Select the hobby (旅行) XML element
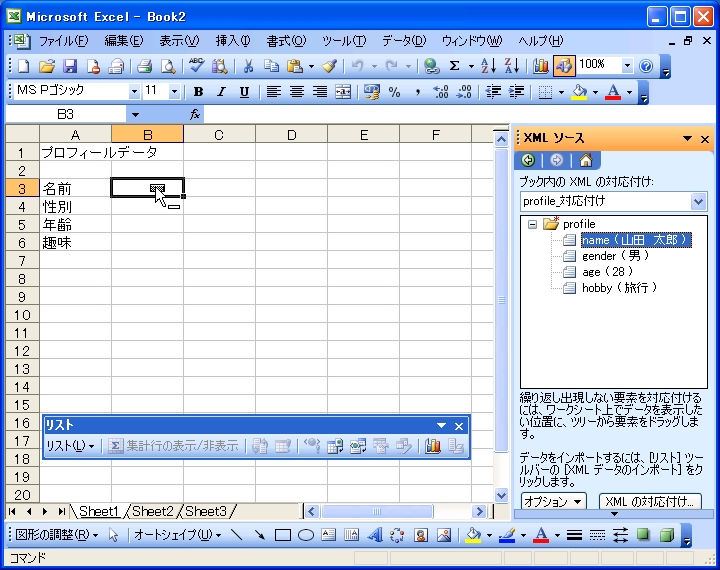Viewport: 720px width, 570px height. pyautogui.click(x=619, y=288)
